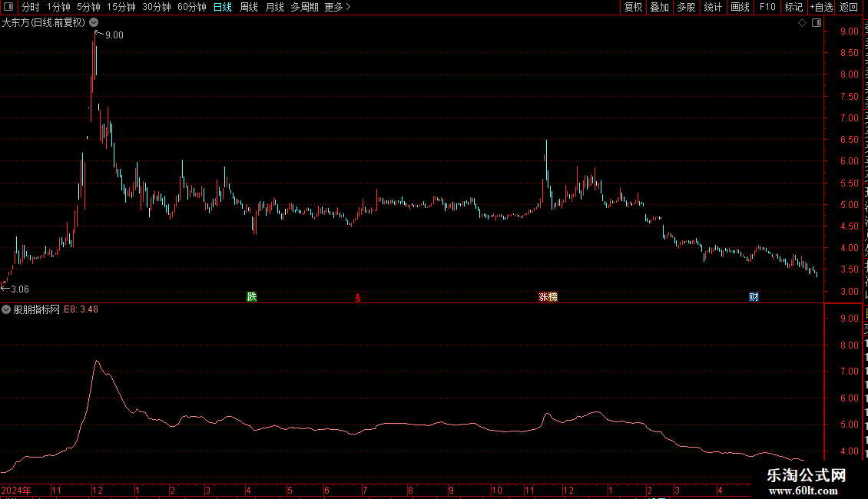
Task: Select the 5分钟 period tab
Action: [88, 7]
